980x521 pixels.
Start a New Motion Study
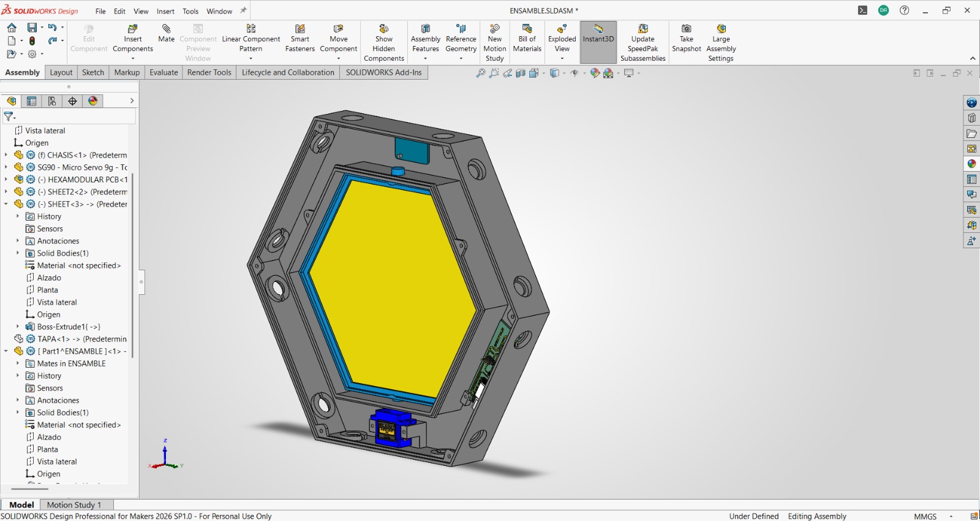click(x=494, y=43)
